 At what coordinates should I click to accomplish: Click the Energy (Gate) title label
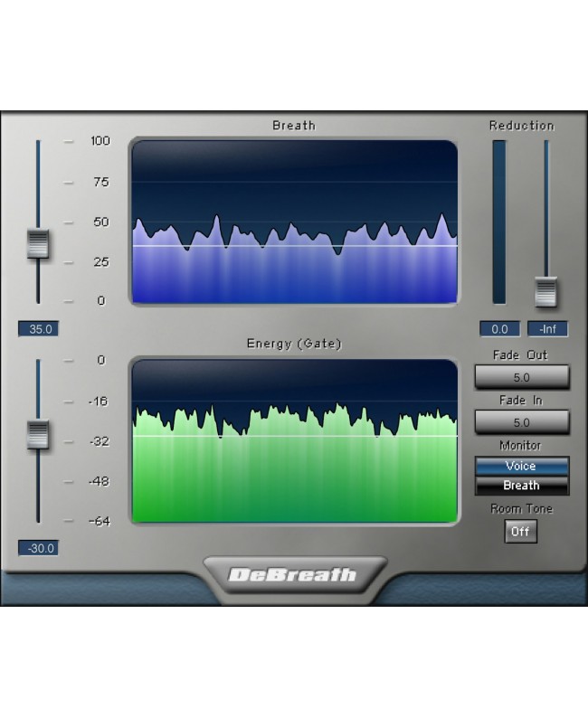coord(294,344)
